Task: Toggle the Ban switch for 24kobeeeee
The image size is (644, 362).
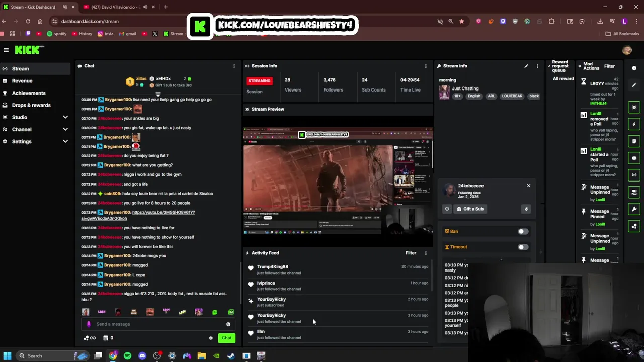Action: pyautogui.click(x=523, y=232)
